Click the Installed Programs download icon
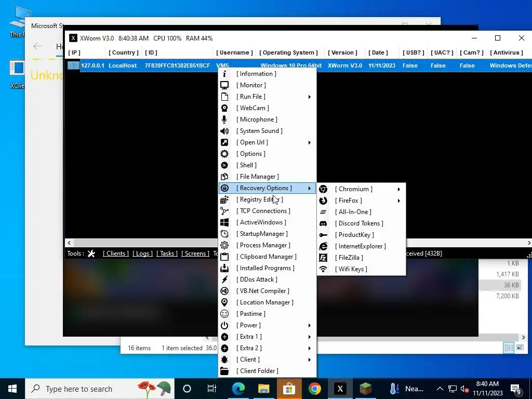532x399 pixels. (x=224, y=268)
